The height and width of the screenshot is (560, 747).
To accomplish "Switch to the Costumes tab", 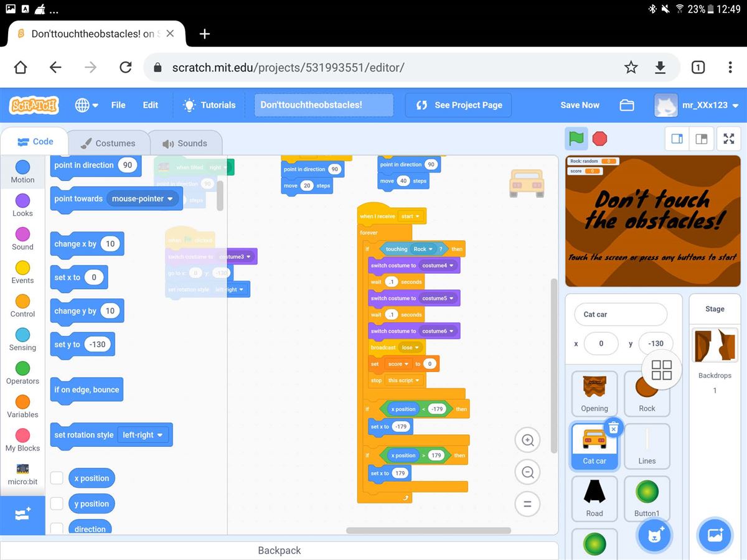I will 108,143.
